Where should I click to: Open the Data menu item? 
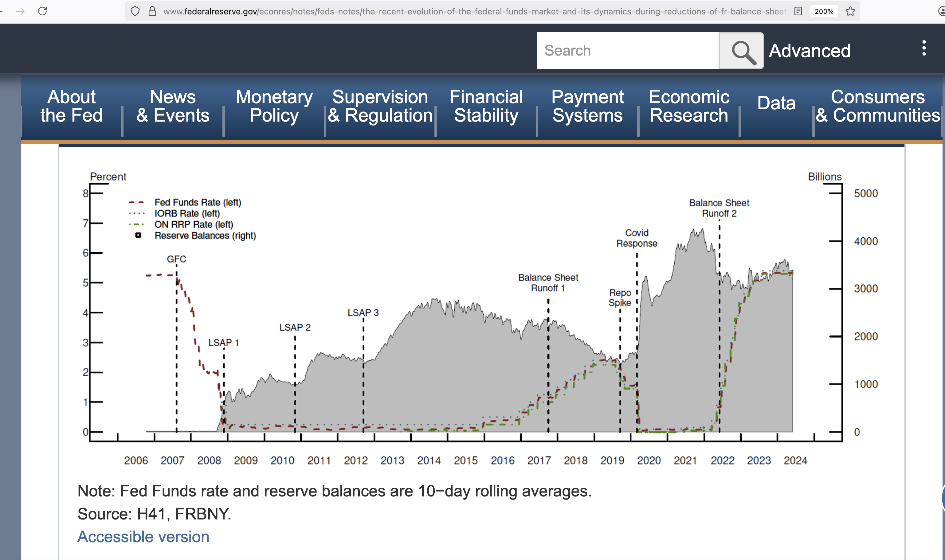[776, 103]
